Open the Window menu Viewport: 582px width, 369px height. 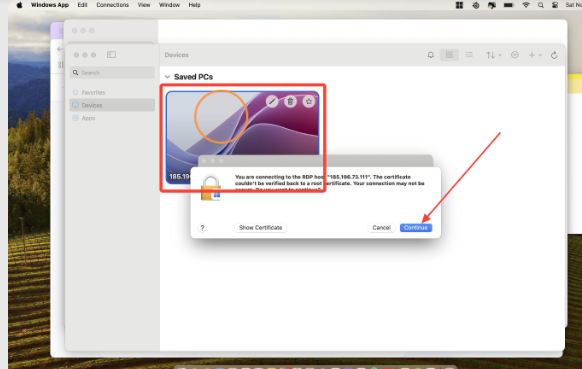point(169,5)
